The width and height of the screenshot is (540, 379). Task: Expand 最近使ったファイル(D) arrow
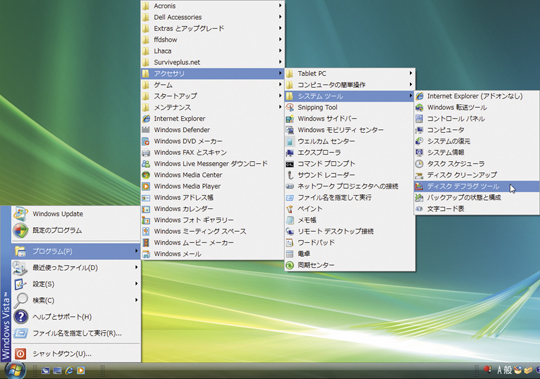pyautogui.click(x=136, y=267)
